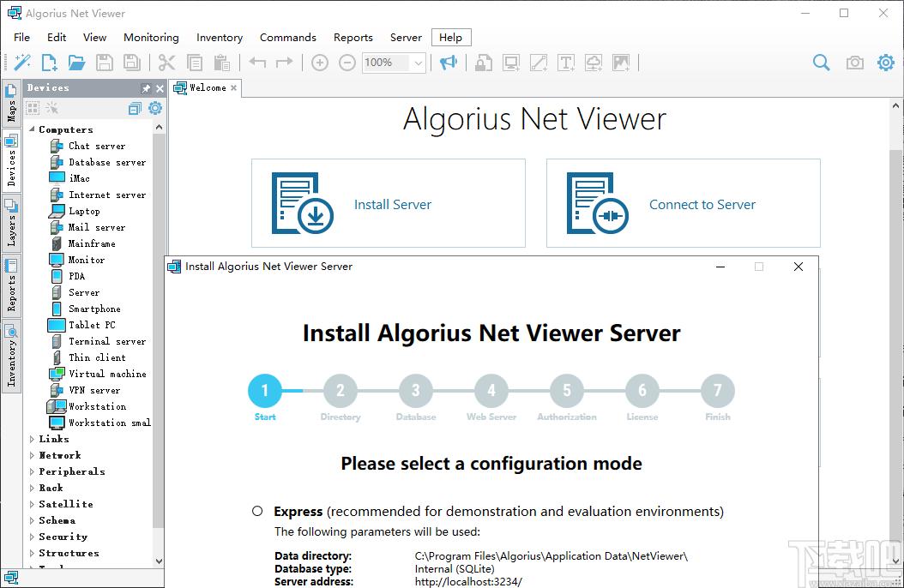Click the Install Server link
Viewport: 904px width, 588px height.
click(x=393, y=205)
